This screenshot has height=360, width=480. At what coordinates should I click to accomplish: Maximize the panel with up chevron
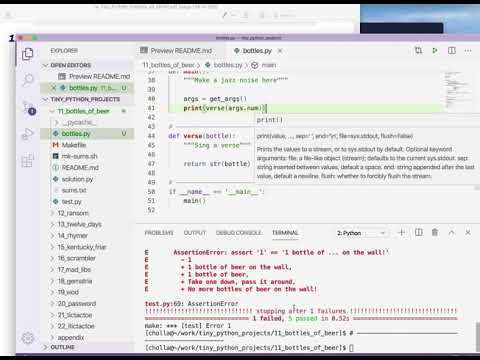(452, 232)
